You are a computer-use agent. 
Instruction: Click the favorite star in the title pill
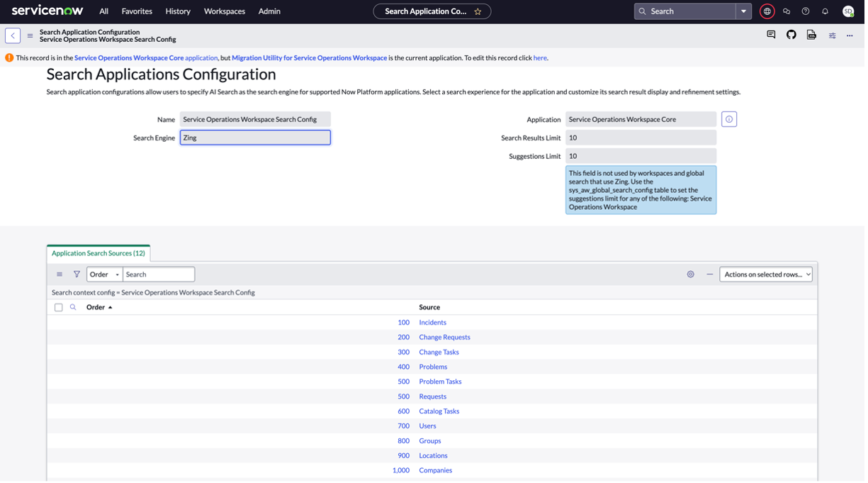pyautogui.click(x=480, y=11)
